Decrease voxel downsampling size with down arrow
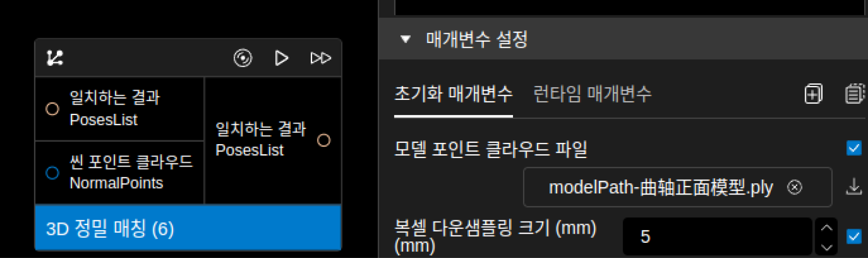Screen dimensions: 868x258 click(826, 247)
